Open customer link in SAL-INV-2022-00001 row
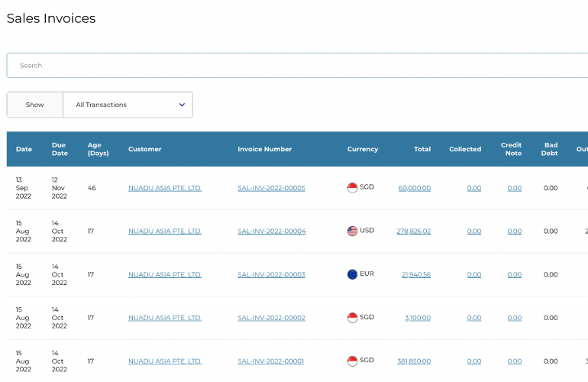 (x=165, y=361)
